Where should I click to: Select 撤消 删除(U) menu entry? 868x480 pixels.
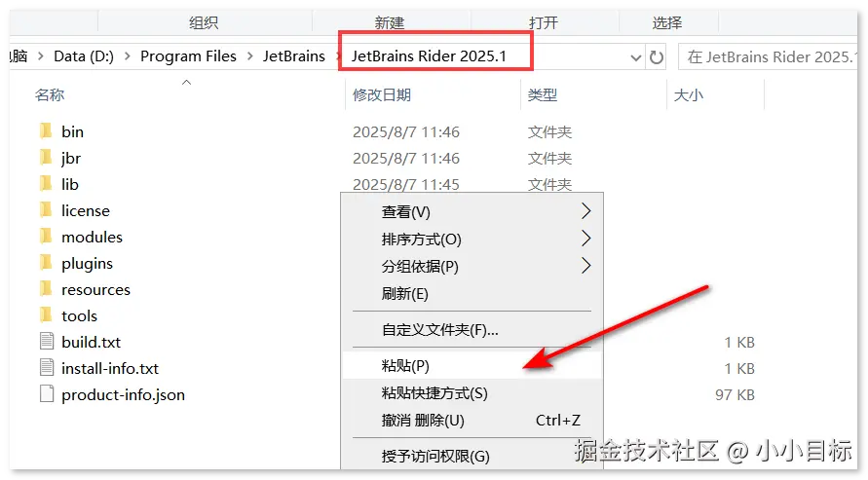pyautogui.click(x=472, y=421)
